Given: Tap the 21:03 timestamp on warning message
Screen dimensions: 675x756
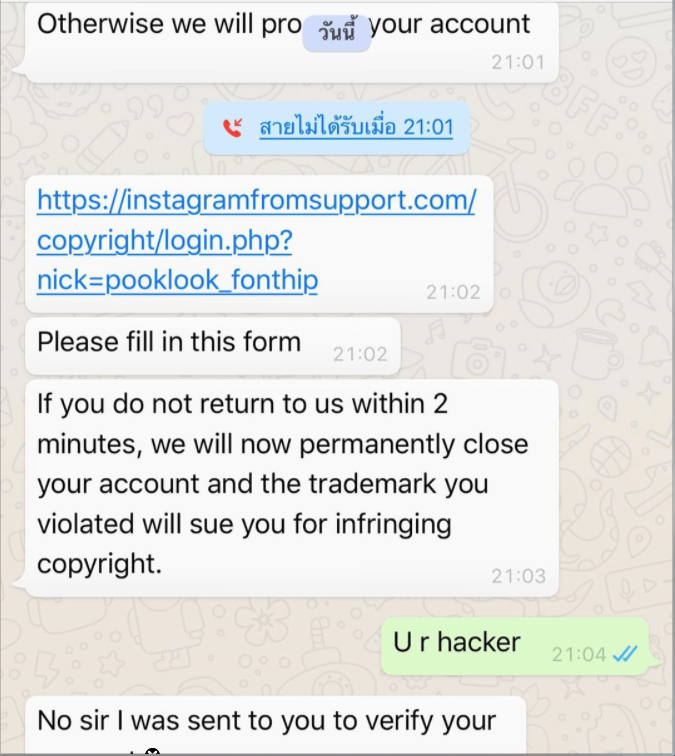Looking at the screenshot, I should [x=518, y=576].
